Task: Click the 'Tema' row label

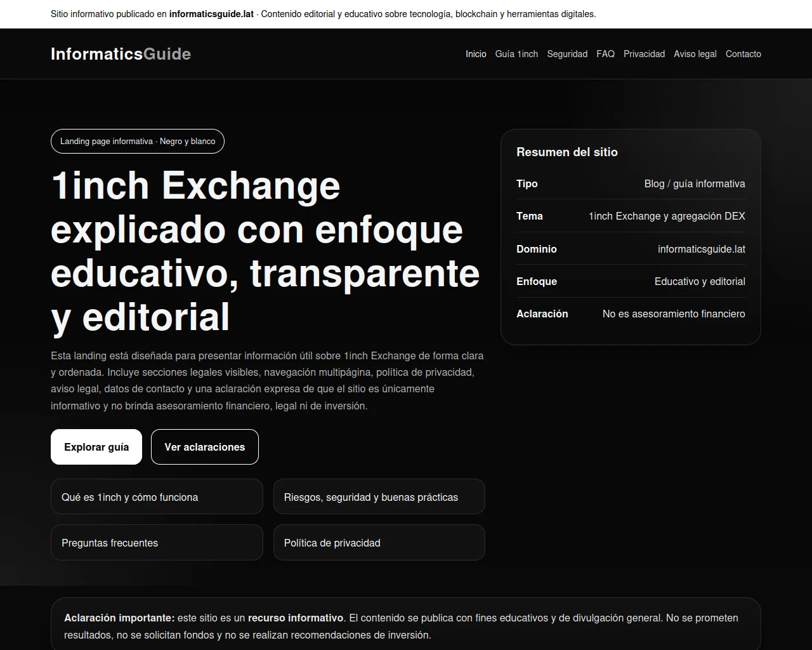Action: [x=530, y=216]
